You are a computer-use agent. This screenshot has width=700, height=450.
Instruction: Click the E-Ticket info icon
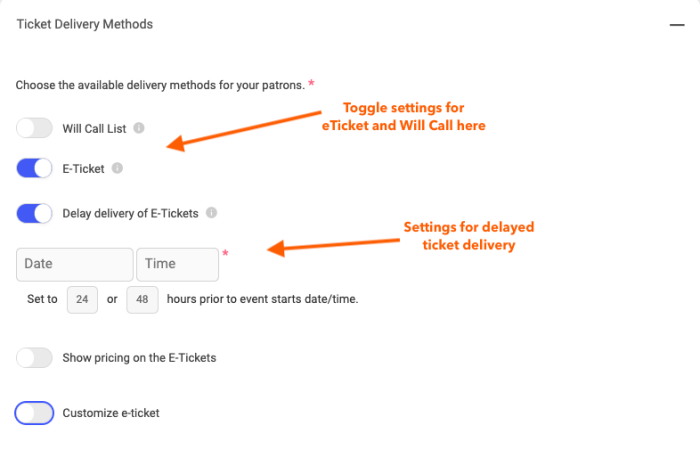click(x=117, y=168)
